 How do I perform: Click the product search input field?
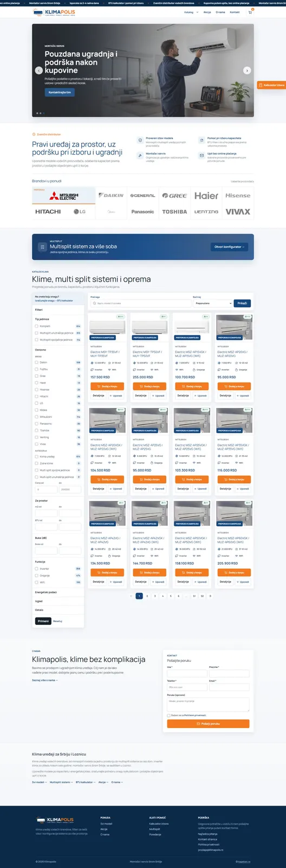coord(140,303)
